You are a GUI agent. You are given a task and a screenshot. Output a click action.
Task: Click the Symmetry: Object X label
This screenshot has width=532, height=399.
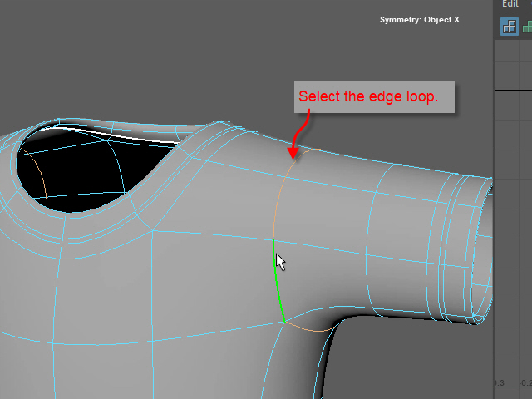coord(419,19)
